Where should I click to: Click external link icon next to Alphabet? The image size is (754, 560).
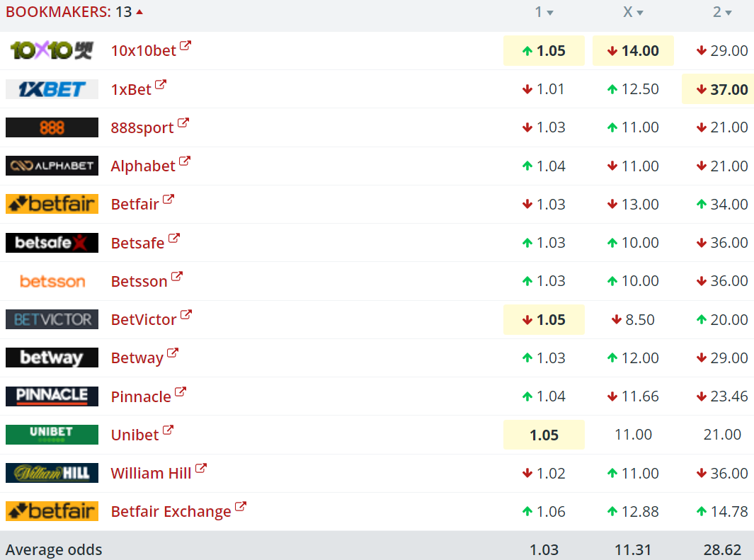pyautogui.click(x=185, y=161)
